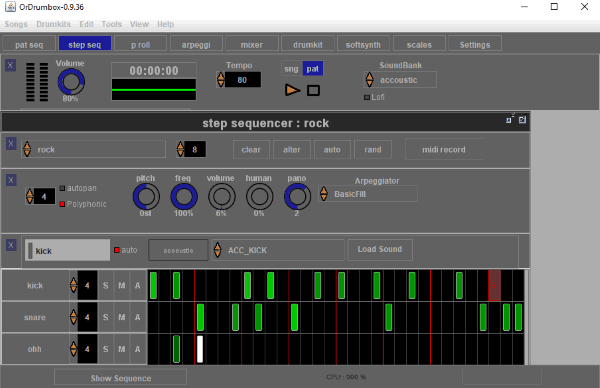Enable the autopan checkbox
The height and width of the screenshot is (388, 600).
click(62, 188)
